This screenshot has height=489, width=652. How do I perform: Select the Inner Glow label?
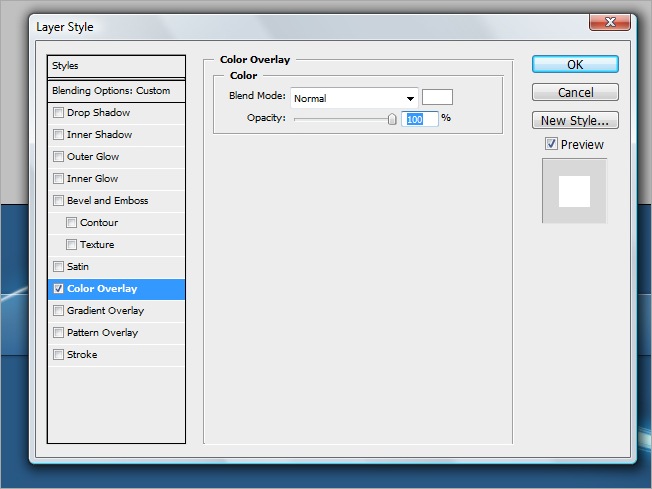click(92, 179)
